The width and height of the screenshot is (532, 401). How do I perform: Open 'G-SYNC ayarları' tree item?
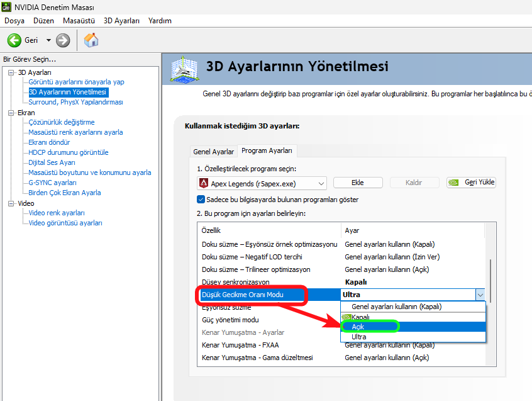point(53,183)
